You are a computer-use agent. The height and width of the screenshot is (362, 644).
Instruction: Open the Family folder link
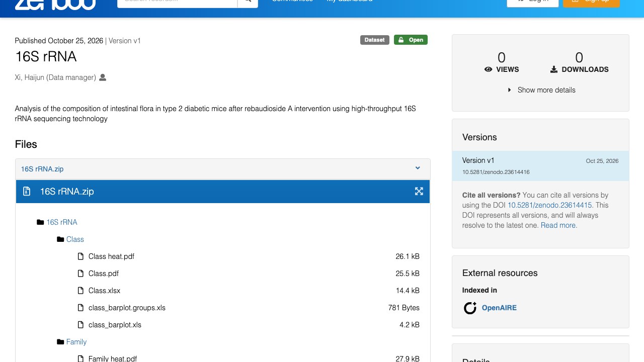(76, 342)
